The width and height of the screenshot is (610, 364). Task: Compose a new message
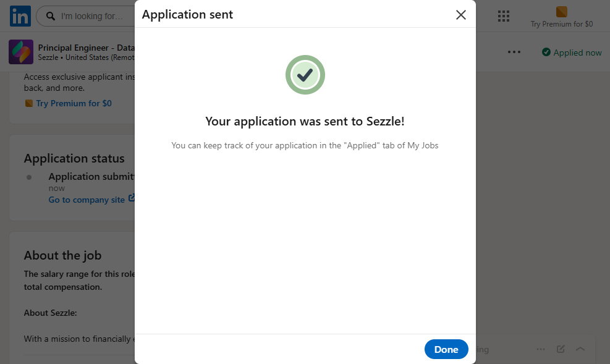561,349
